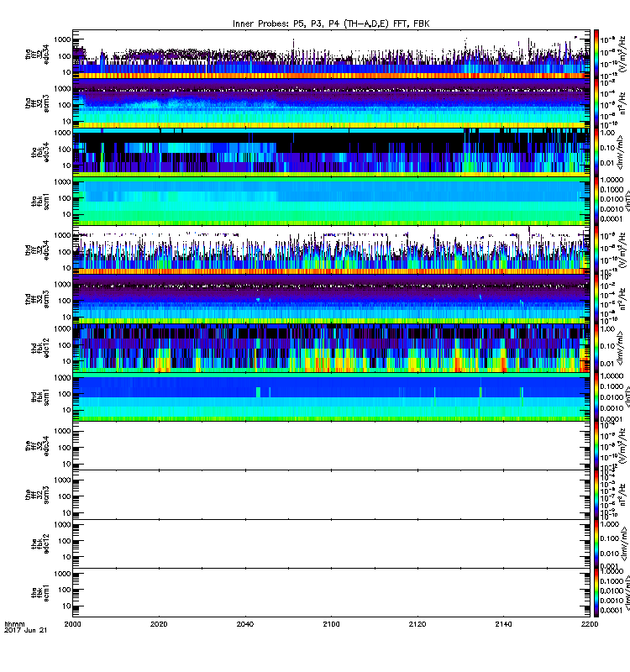Click the 'hhmm' axis unit label
630x672 pixels.
[15, 624]
